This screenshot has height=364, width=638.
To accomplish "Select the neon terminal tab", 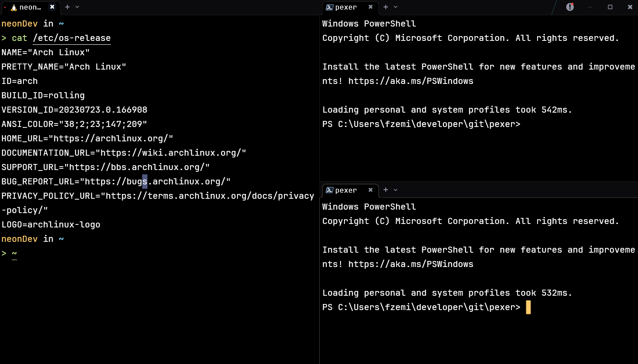I will point(30,7).
